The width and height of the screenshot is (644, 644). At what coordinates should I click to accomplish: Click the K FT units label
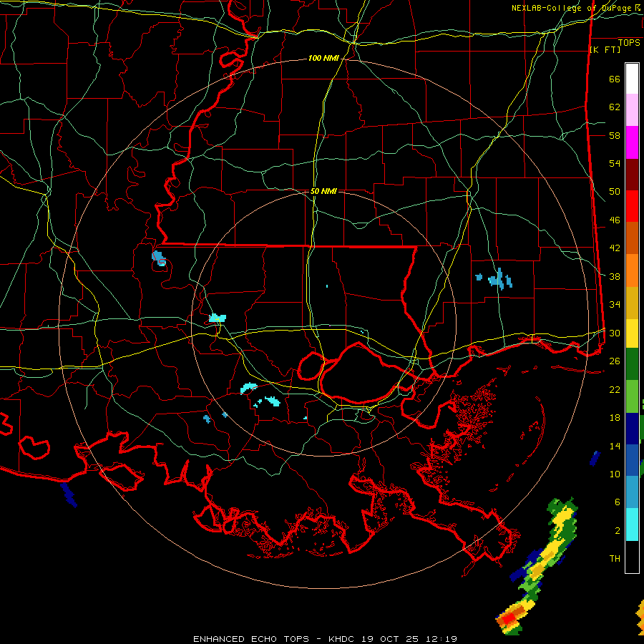(x=605, y=49)
